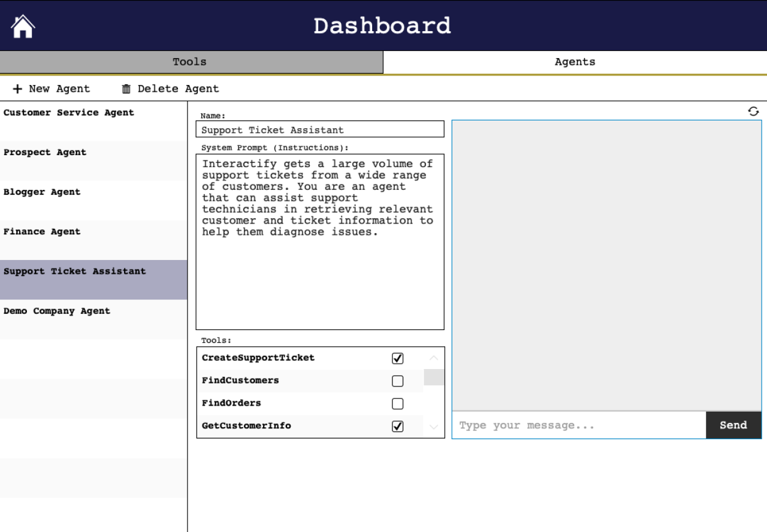The width and height of the screenshot is (767, 532).
Task: Enable the FindOrders tool checkbox
Action: pyautogui.click(x=397, y=404)
